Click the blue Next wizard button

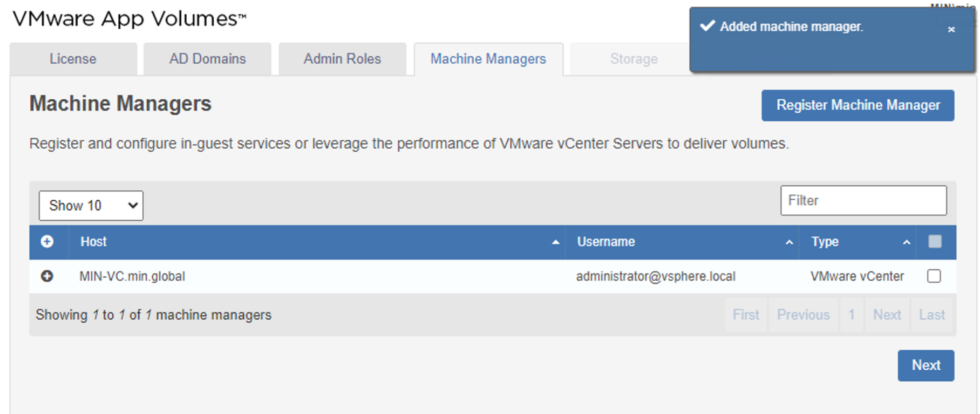(926, 365)
